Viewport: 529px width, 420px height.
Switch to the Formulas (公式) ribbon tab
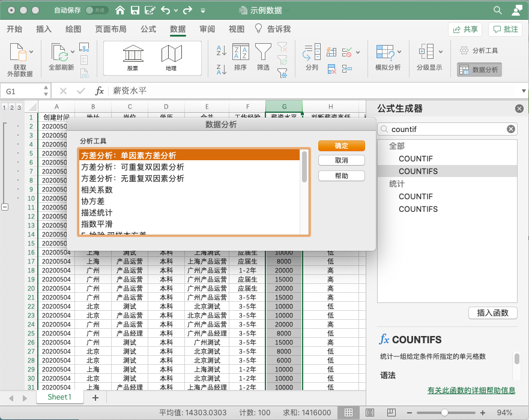148,29
